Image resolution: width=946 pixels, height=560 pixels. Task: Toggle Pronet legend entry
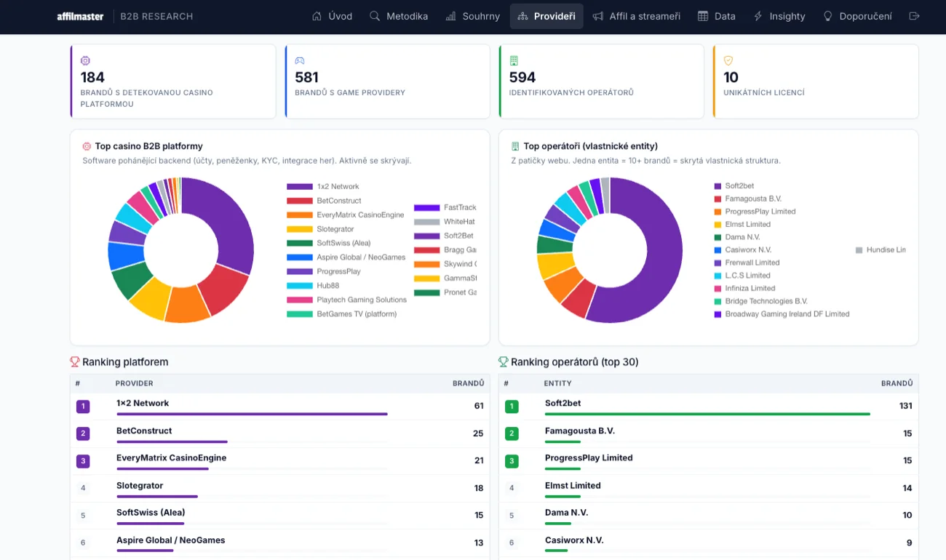point(445,292)
